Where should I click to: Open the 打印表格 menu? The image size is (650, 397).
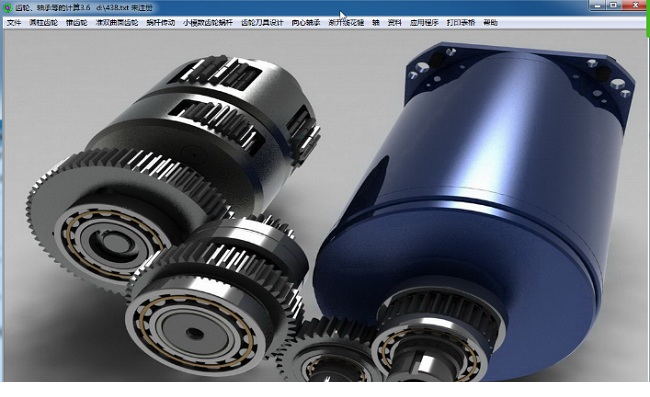pos(461,23)
